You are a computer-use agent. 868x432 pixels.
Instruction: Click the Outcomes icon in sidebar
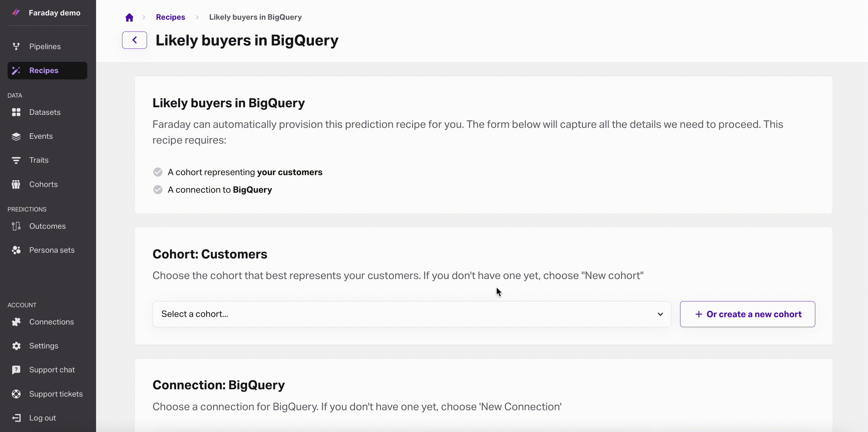[16, 226]
